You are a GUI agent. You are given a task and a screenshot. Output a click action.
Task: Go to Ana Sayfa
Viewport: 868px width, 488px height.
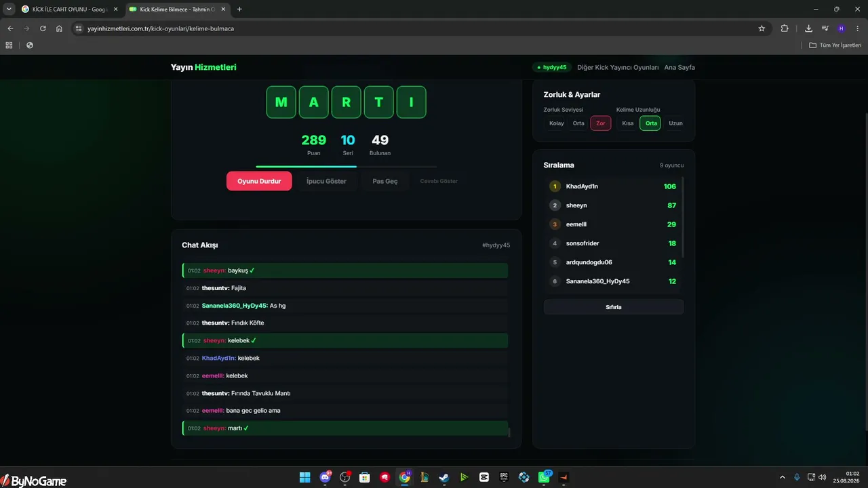679,67
